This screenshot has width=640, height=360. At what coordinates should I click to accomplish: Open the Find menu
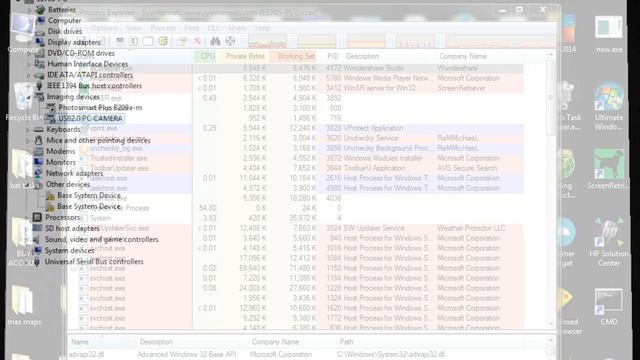tap(191, 28)
